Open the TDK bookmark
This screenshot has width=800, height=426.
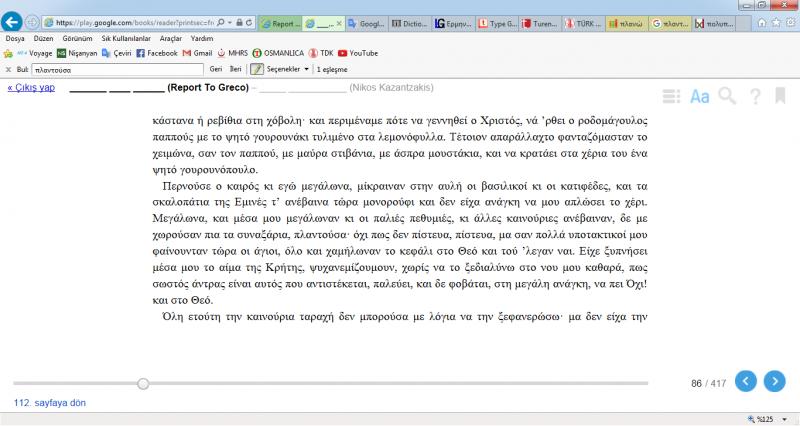pyautogui.click(x=321, y=53)
